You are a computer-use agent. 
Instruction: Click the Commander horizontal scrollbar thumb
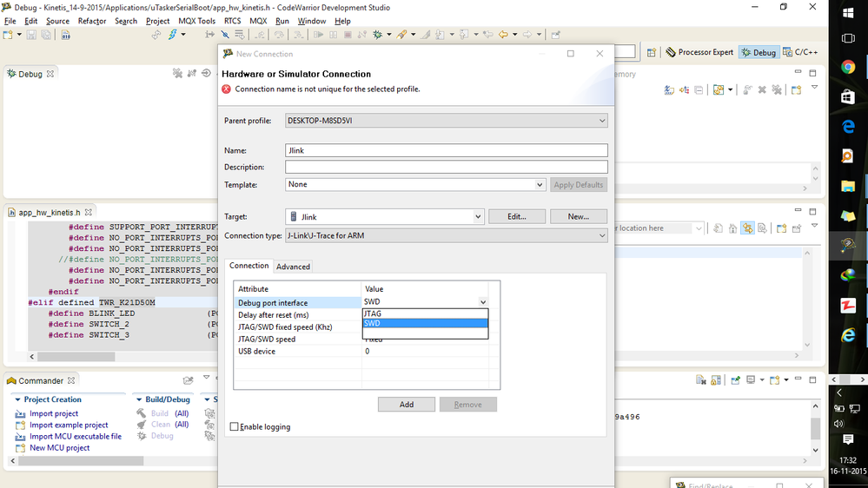[80, 461]
